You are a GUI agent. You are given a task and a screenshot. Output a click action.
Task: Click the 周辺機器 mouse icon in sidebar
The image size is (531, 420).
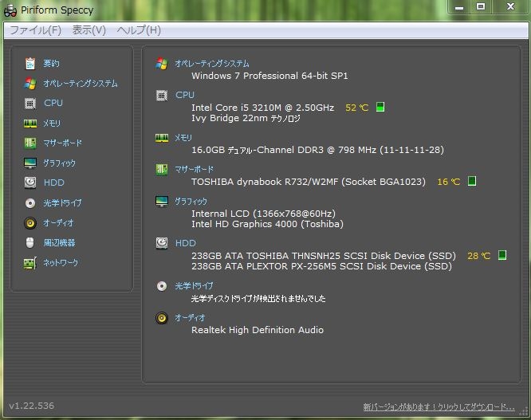tap(30, 242)
